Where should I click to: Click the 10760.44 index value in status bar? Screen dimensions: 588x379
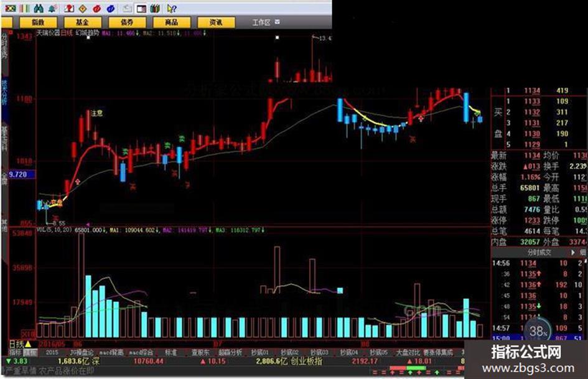(149, 362)
